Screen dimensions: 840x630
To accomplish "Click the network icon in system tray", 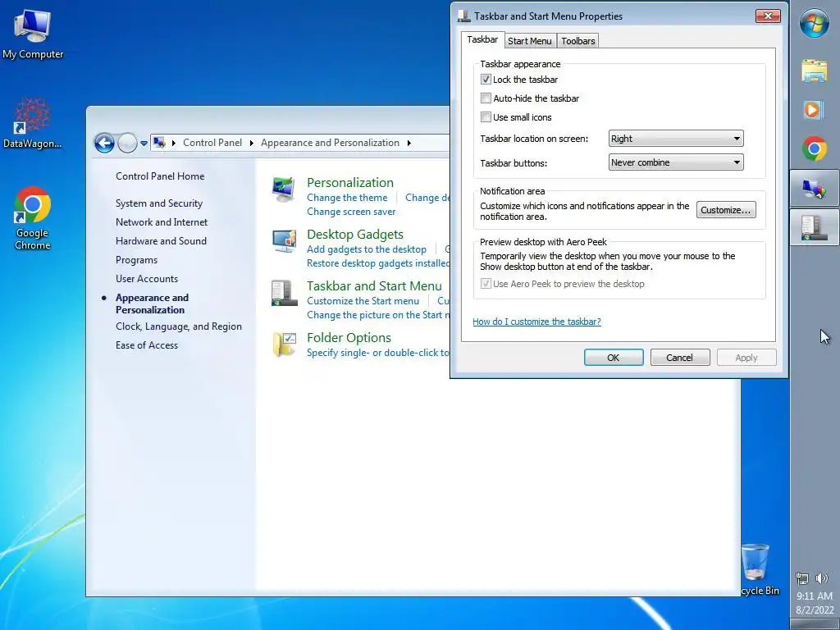I will pyautogui.click(x=802, y=578).
